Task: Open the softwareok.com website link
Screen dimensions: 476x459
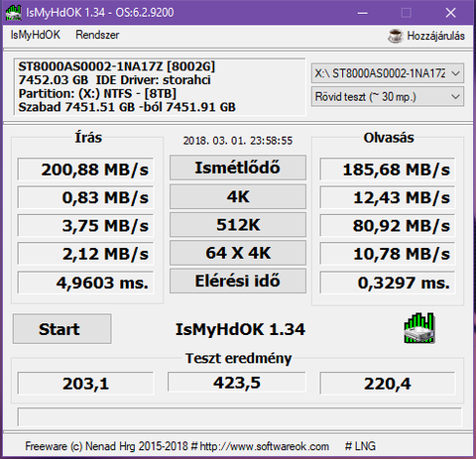Action: (x=265, y=446)
